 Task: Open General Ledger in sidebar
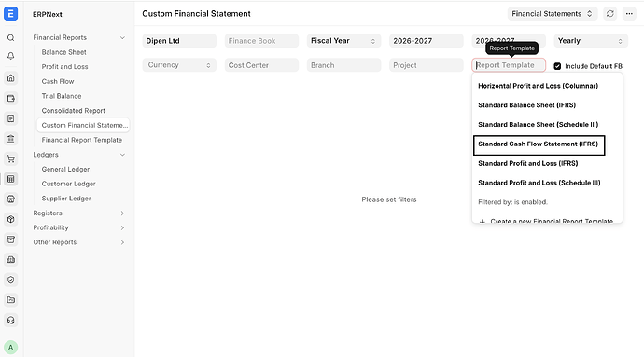(x=65, y=169)
